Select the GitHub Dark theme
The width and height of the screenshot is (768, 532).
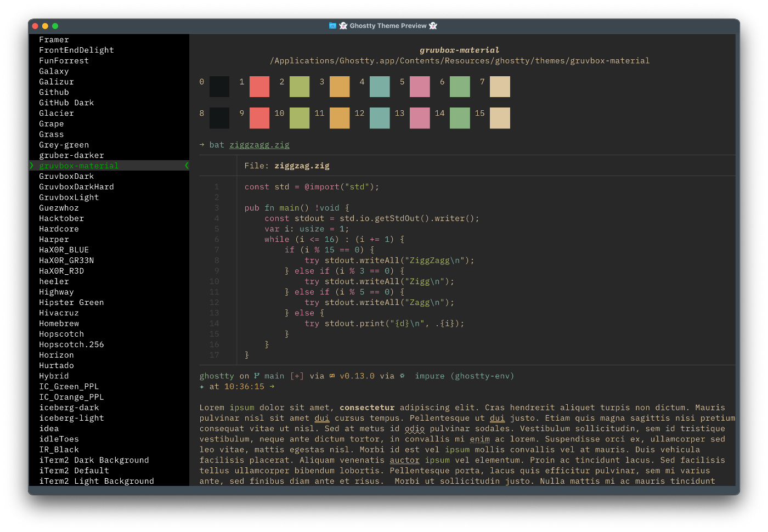point(66,103)
